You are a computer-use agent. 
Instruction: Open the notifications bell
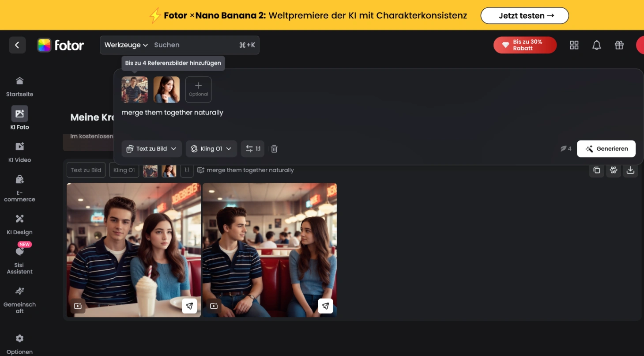[x=596, y=45]
